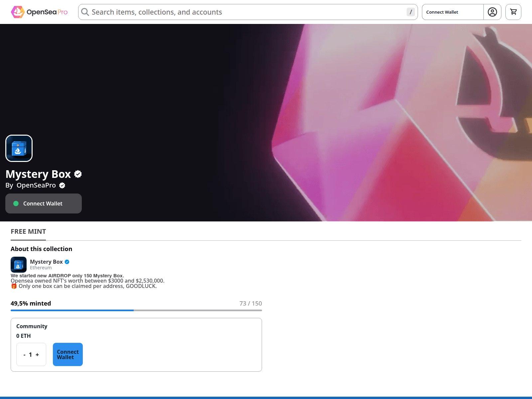Click the search magnifier icon
Viewport: 532px width, 399px height.
click(x=85, y=12)
